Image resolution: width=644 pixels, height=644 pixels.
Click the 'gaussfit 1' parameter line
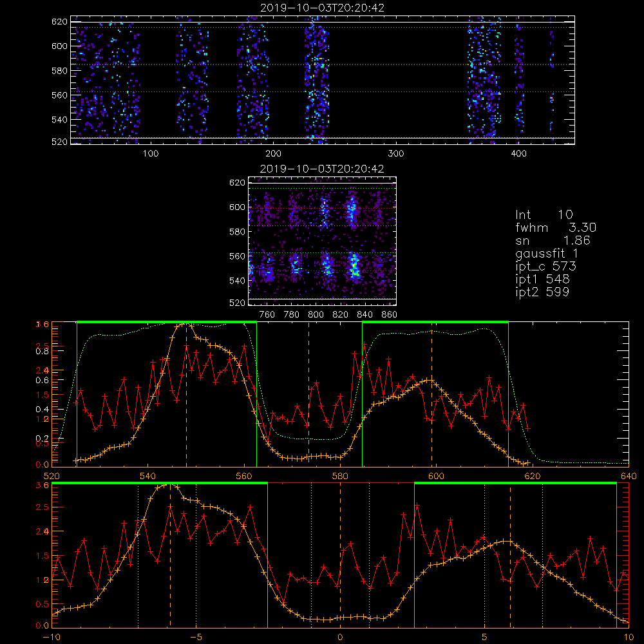[547, 253]
